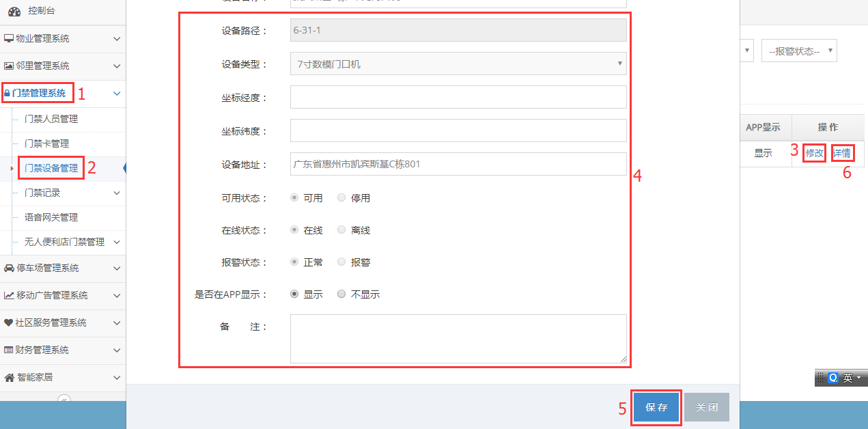Viewport: 868px width, 429px height.
Task: Expand the 门禁记录 submenu
Action: pos(117,193)
